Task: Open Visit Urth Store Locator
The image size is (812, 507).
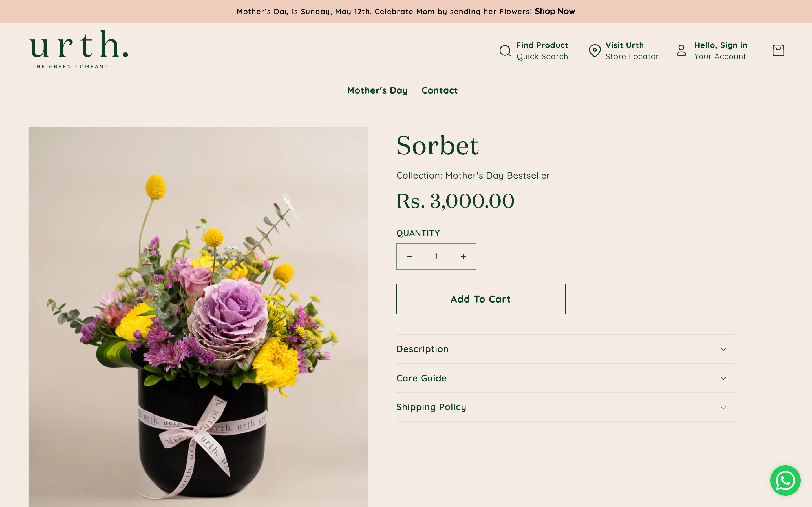Action: [632, 50]
